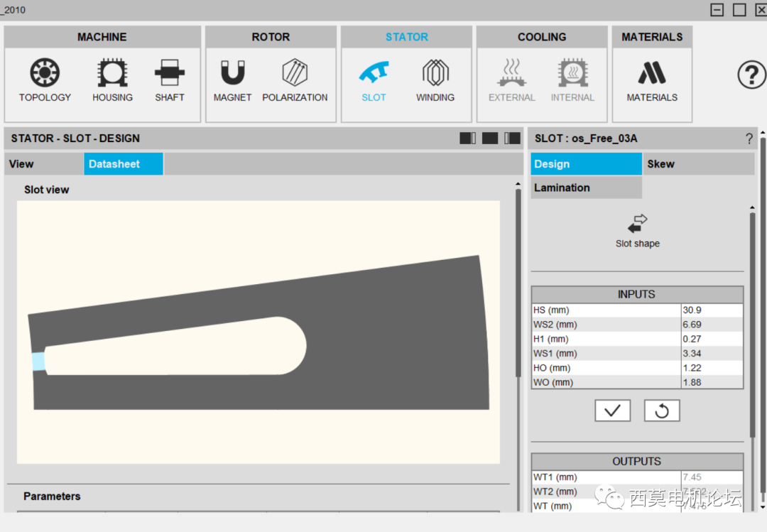Click the MATERIALS group header
This screenshot has width=767, height=532.
652,37
